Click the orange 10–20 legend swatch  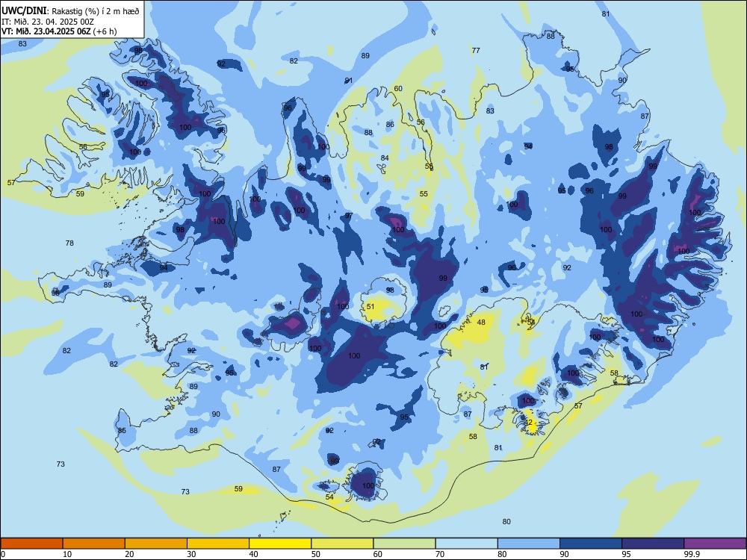point(94,544)
